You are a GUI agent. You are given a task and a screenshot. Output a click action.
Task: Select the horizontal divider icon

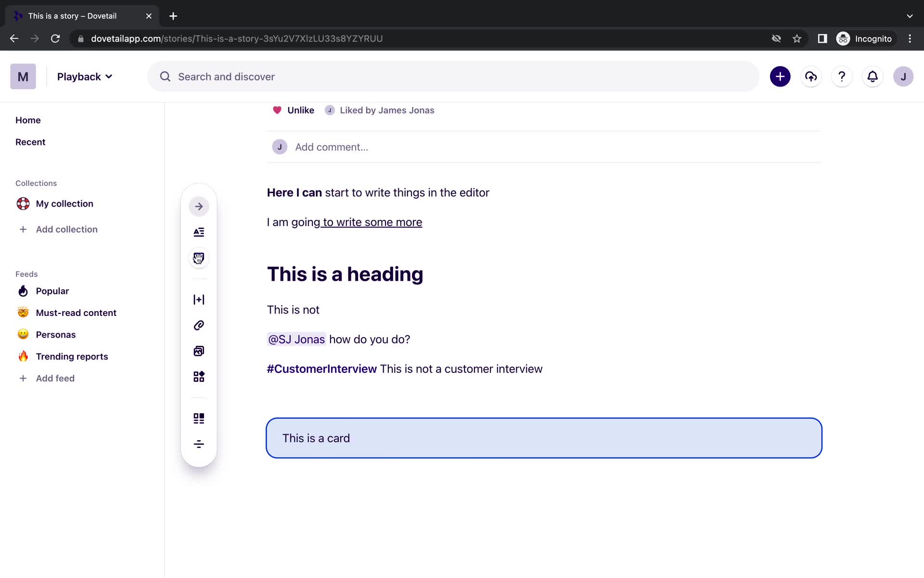coord(199,444)
